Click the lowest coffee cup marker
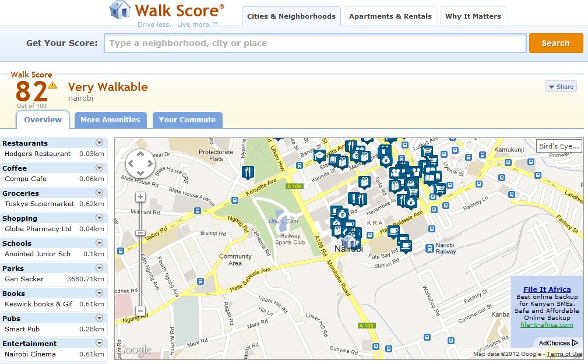The height and width of the screenshot is (364, 588). point(406,246)
